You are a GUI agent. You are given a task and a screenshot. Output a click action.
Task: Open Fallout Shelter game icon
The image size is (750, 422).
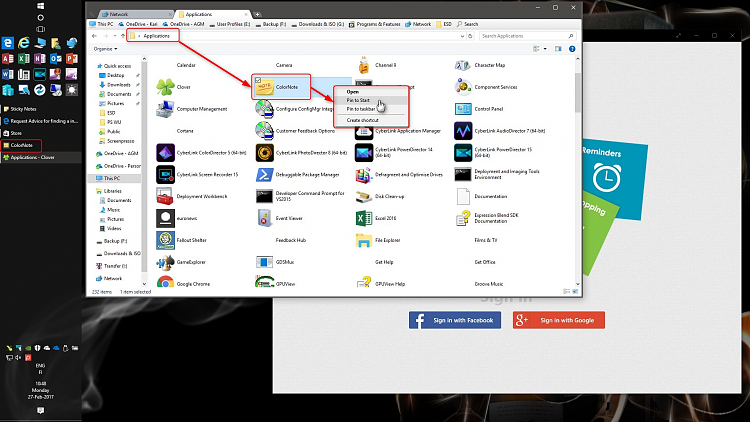pos(165,240)
